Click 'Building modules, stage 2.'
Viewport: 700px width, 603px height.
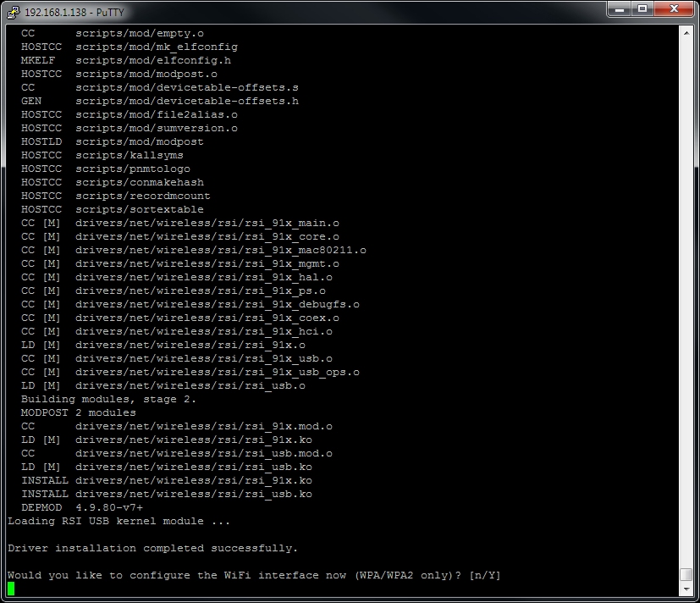click(x=108, y=400)
